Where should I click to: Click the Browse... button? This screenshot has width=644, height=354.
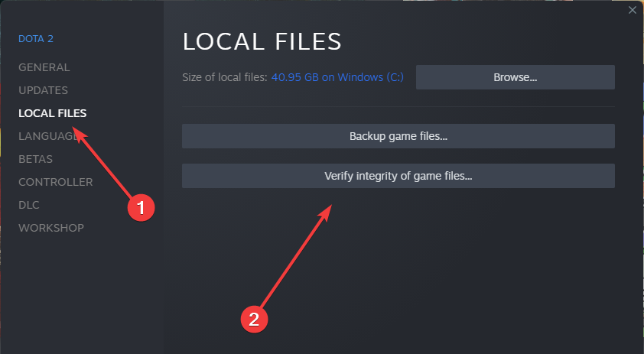(x=515, y=77)
